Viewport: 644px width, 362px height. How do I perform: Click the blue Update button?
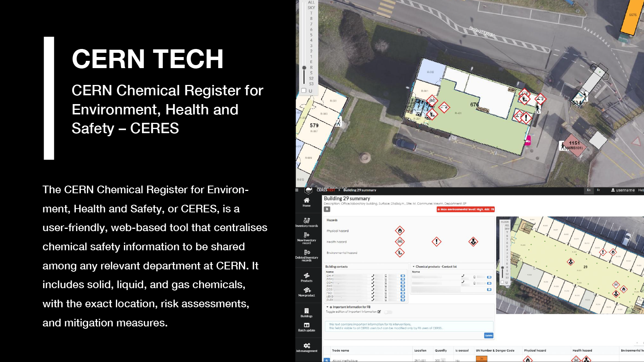point(489,336)
